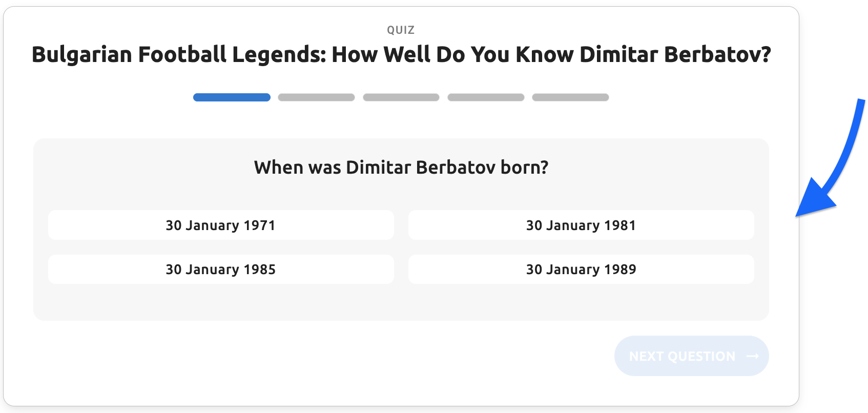Viewport: 868px width, 413px height.
Task: Click the QUIZ label above the title
Action: [x=401, y=30]
